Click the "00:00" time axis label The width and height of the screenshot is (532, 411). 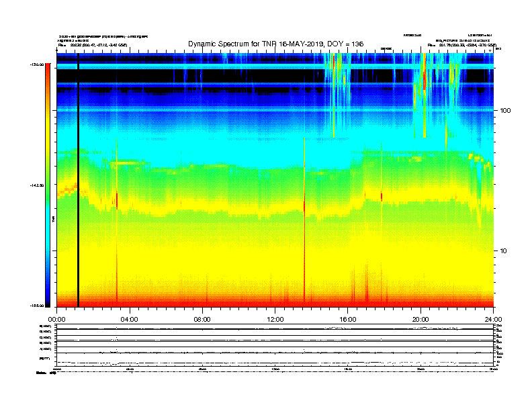56,320
